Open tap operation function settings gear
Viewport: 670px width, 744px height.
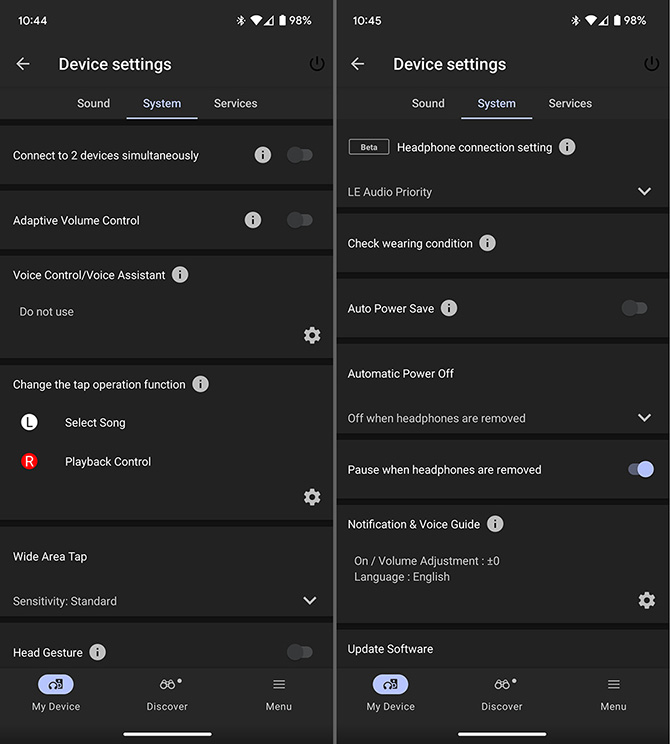(312, 497)
